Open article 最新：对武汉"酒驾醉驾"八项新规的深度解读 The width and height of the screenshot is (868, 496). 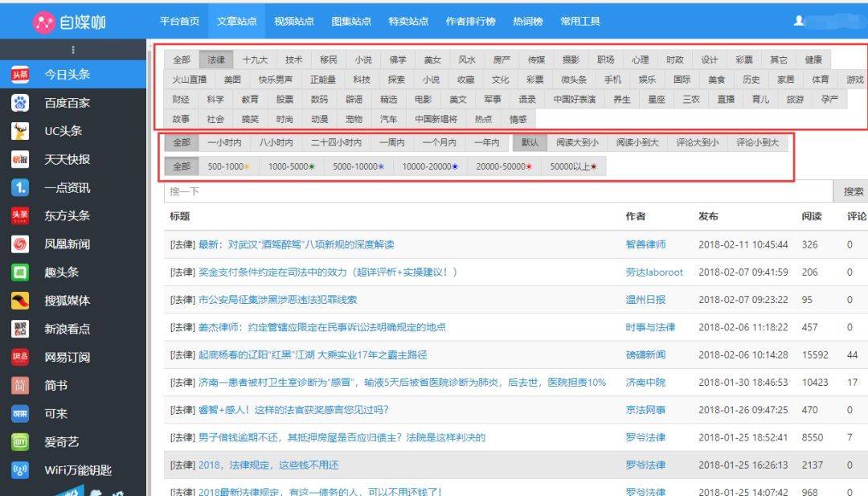point(296,244)
